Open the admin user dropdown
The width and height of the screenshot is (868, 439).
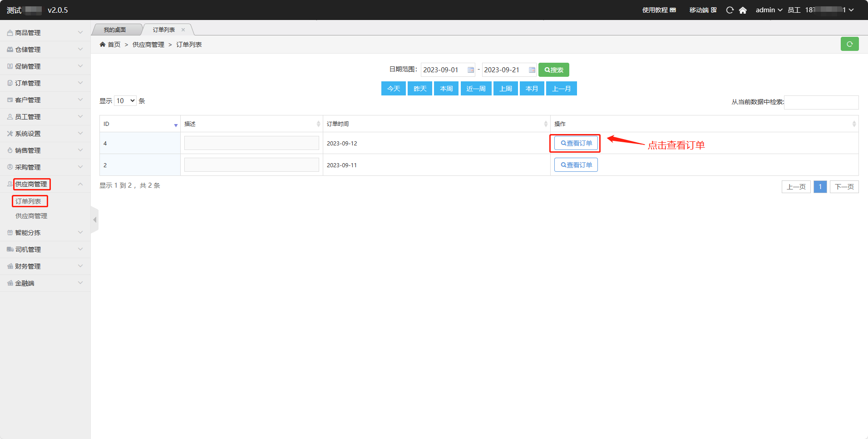[769, 10]
